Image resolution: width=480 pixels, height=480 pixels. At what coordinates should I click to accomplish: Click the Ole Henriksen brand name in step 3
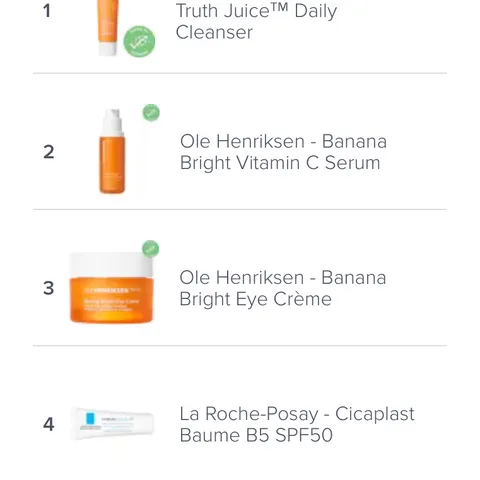click(242, 277)
